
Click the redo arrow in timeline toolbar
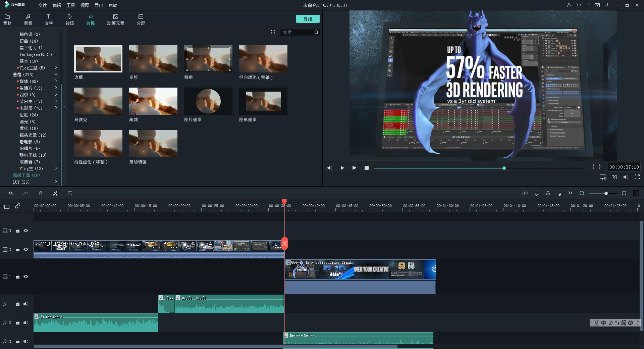25,193
